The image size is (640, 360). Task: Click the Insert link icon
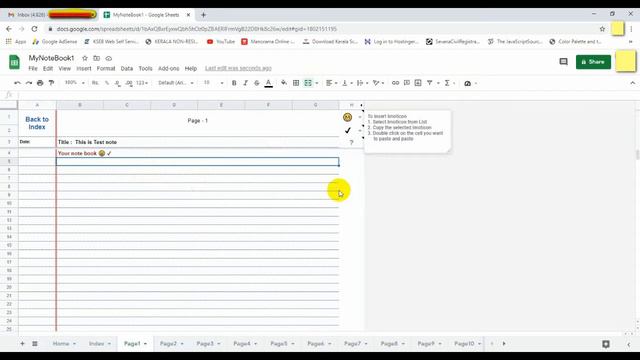395,83
